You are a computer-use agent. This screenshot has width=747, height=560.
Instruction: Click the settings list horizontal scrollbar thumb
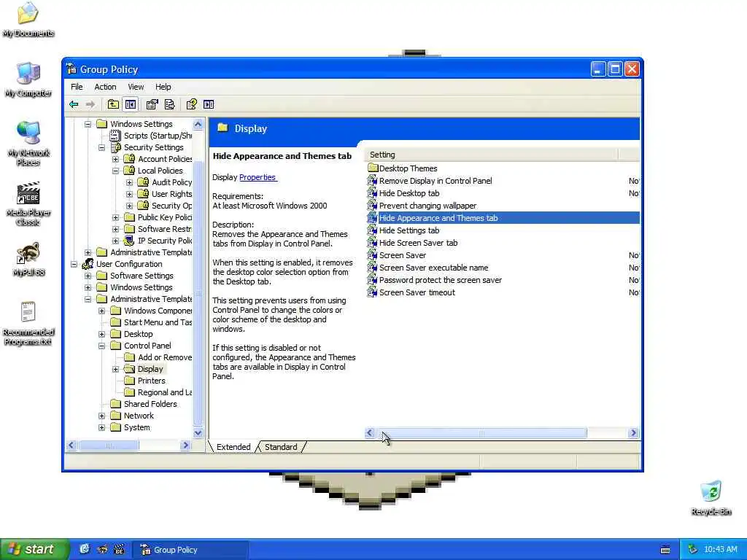(x=481, y=433)
